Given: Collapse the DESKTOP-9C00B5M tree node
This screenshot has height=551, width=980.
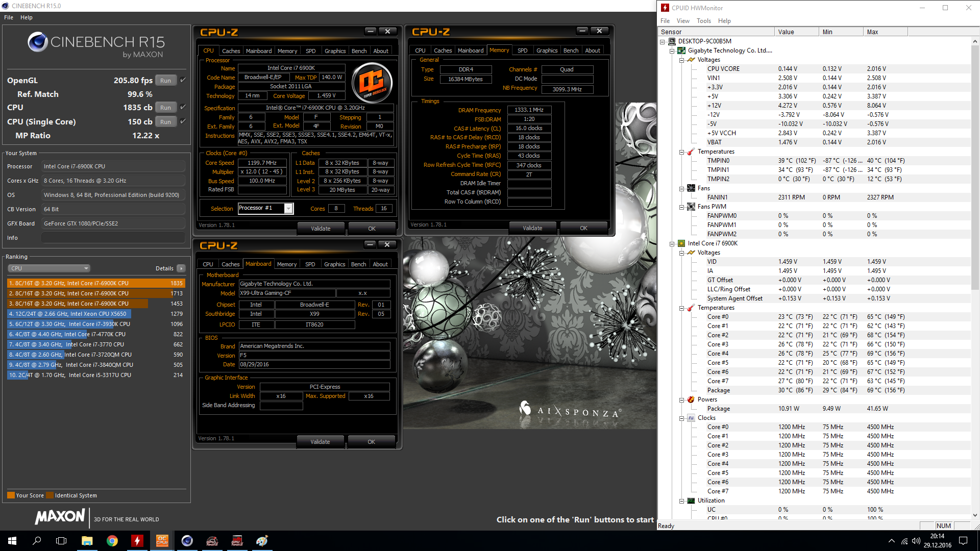Looking at the screenshot, I should coord(663,42).
